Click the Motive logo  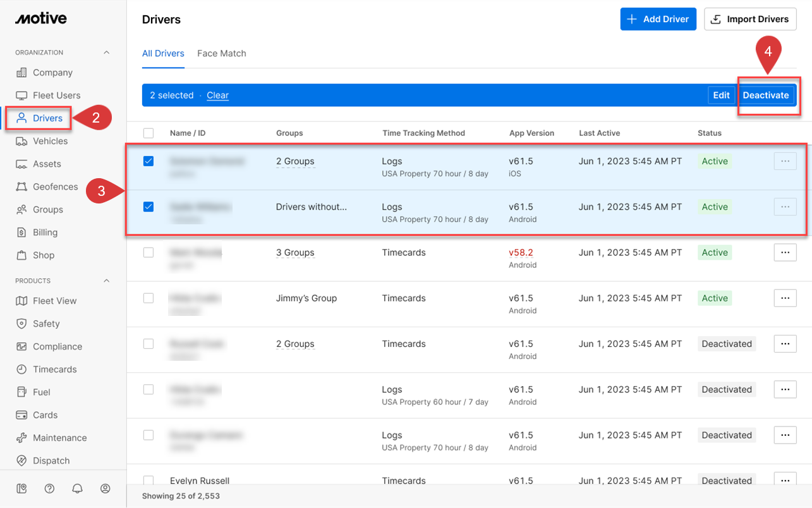pyautogui.click(x=40, y=18)
